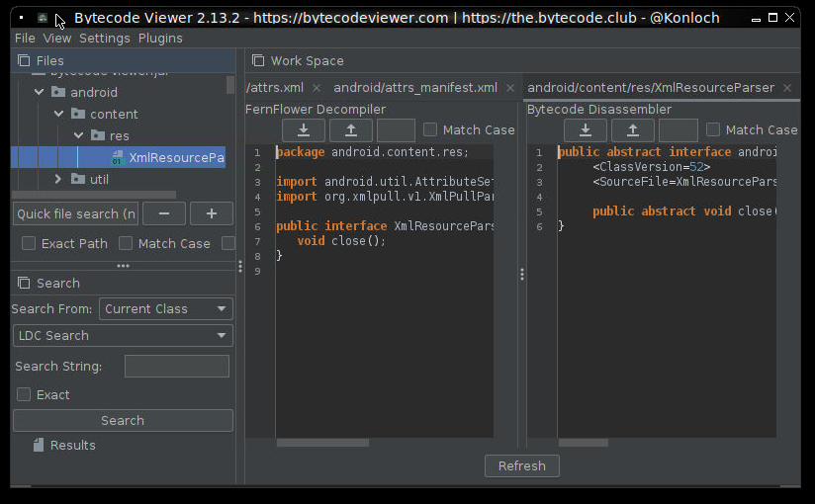Click the divider dots between Files and Work Space

tap(240, 267)
